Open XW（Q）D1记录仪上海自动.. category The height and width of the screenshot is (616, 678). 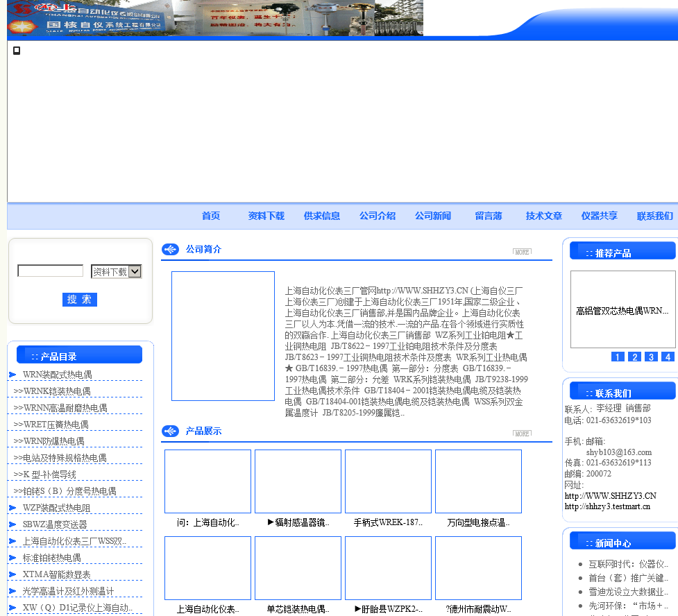click(x=77, y=608)
